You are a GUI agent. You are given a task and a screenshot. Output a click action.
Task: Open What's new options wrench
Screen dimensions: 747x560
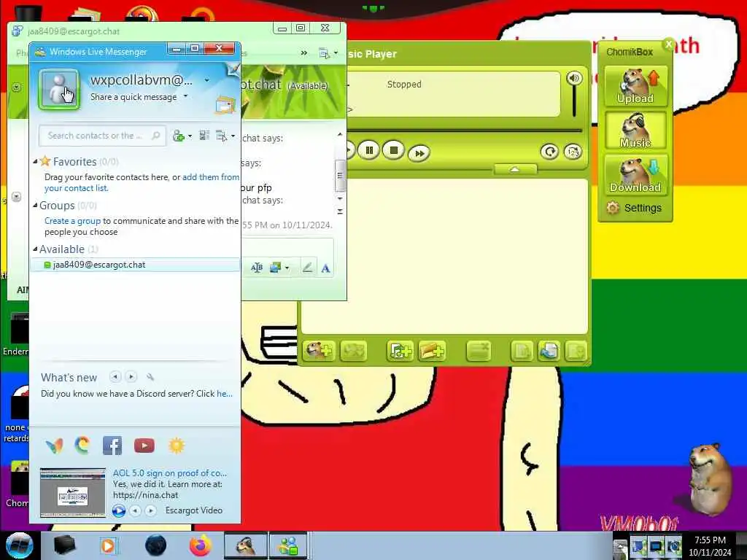(150, 377)
